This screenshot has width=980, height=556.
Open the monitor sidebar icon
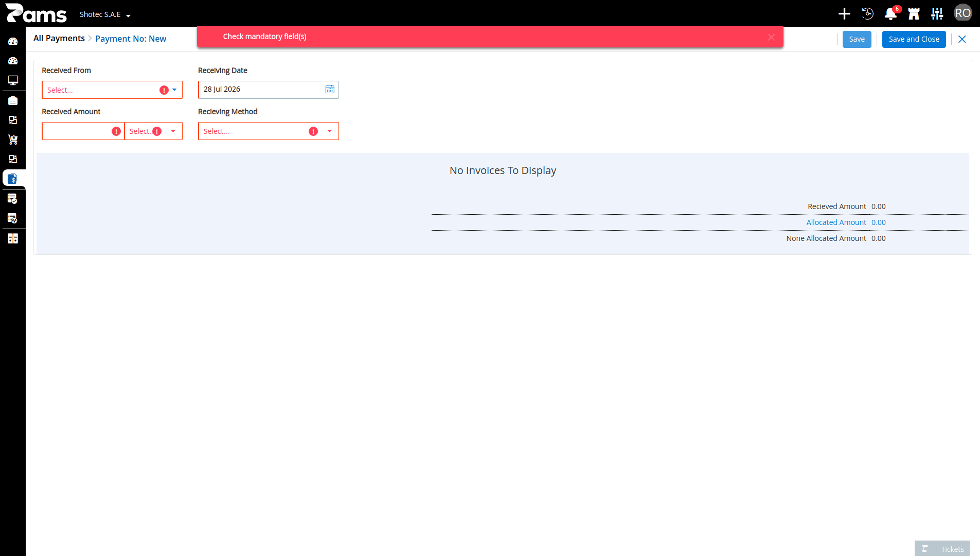pyautogui.click(x=13, y=80)
